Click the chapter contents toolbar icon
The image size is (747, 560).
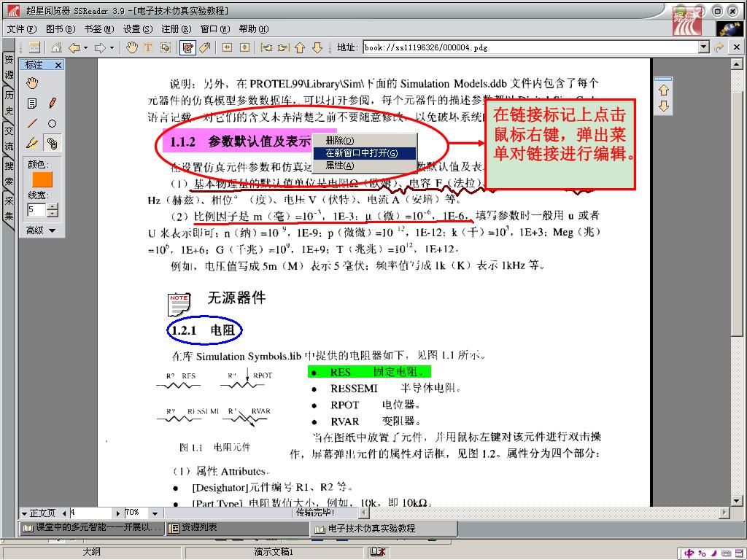[x=34, y=47]
